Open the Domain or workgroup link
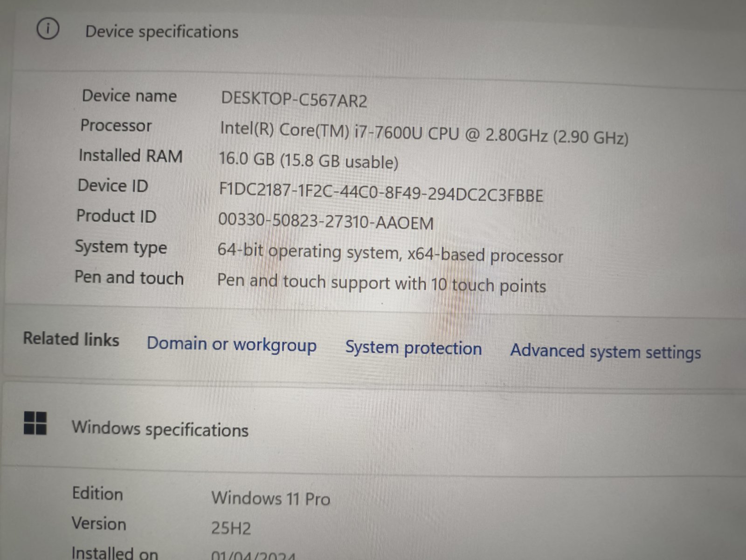The height and width of the screenshot is (560, 746). click(x=232, y=345)
